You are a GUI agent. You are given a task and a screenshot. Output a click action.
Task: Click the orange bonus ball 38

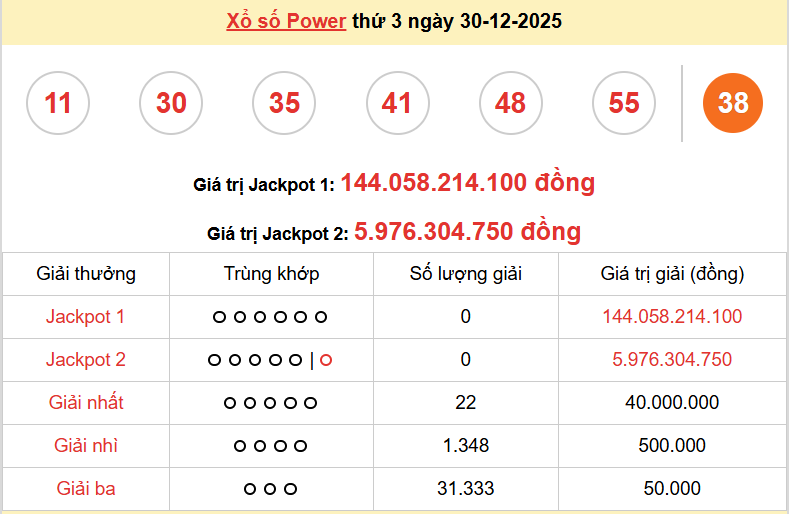[x=733, y=103]
